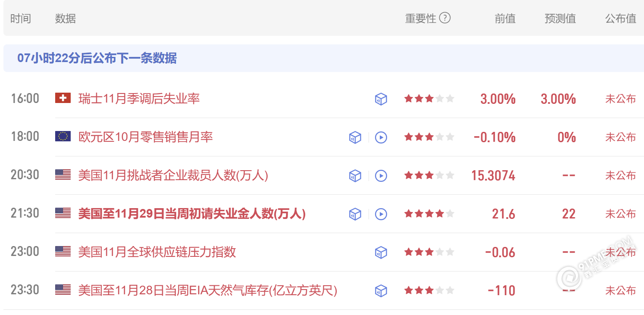Screen dimensions: 644x315
Task: Click the Swiss flag beside the unemployment rate
Action: point(63,98)
